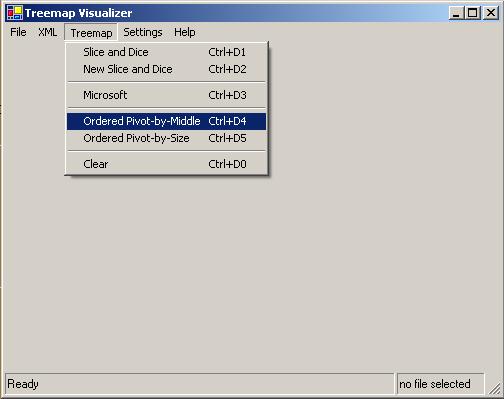Viewport: 504px width, 399px height.
Task: Select the Microsoft treemap option
Action: tap(166, 95)
